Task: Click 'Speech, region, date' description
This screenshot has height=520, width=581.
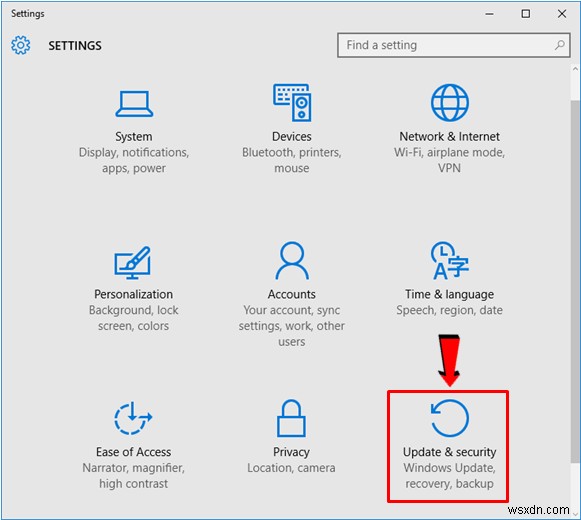Action: [449, 310]
